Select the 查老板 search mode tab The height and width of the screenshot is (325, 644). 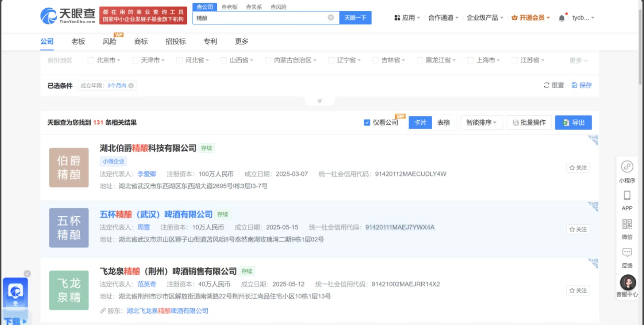pos(229,7)
